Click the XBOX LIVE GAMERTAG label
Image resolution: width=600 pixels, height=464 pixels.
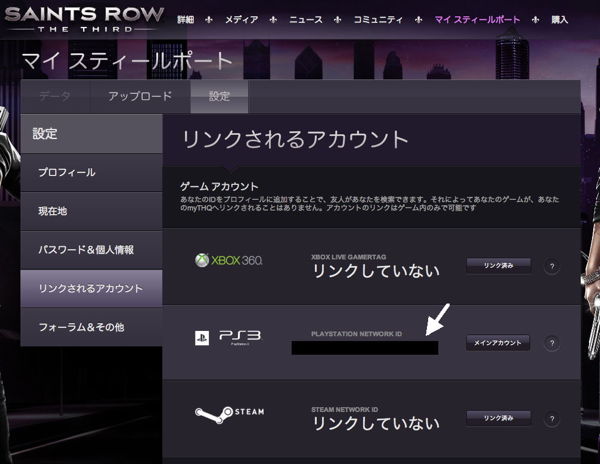[x=349, y=257]
